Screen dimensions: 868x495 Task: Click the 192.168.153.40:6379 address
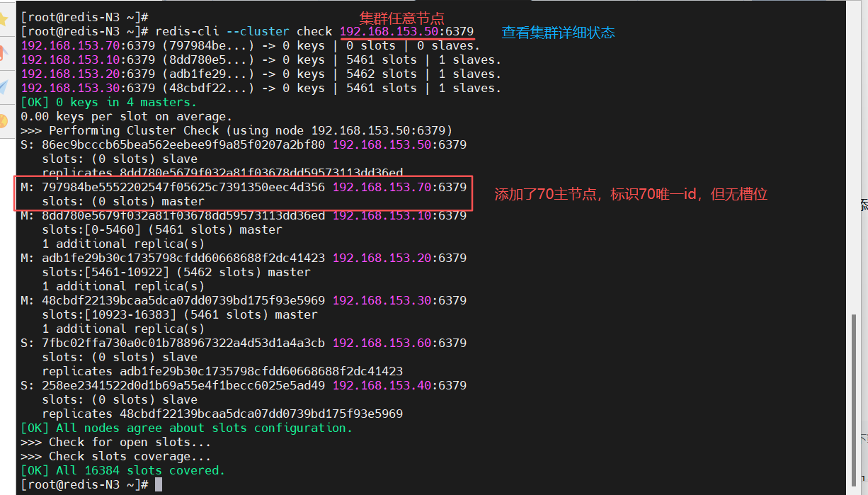tap(399, 385)
